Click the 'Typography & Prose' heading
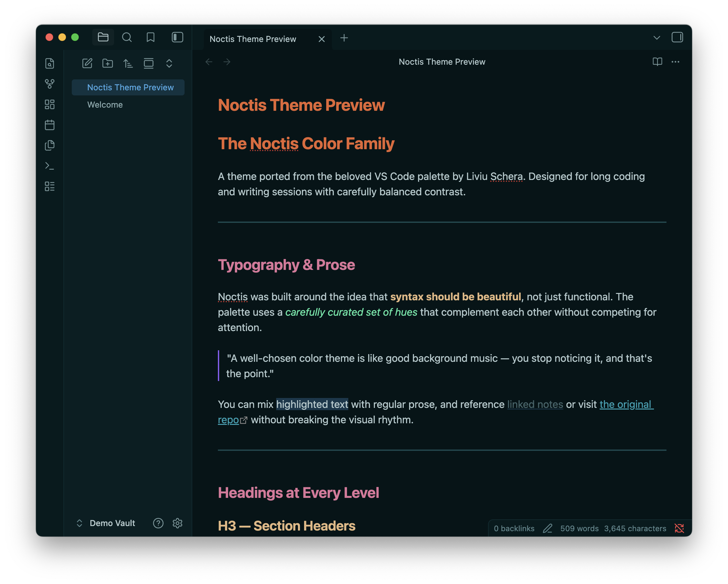This screenshot has height=584, width=728. 286,265
